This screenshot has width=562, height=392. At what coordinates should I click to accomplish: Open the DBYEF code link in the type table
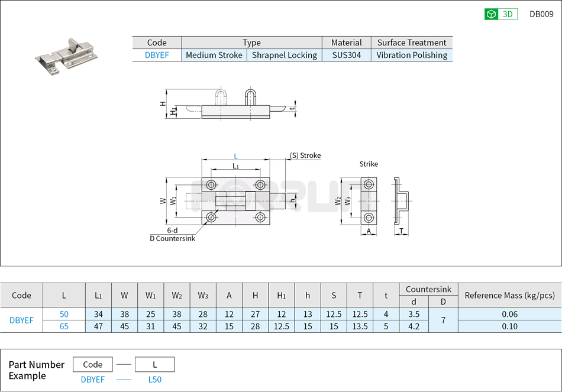coord(157,54)
